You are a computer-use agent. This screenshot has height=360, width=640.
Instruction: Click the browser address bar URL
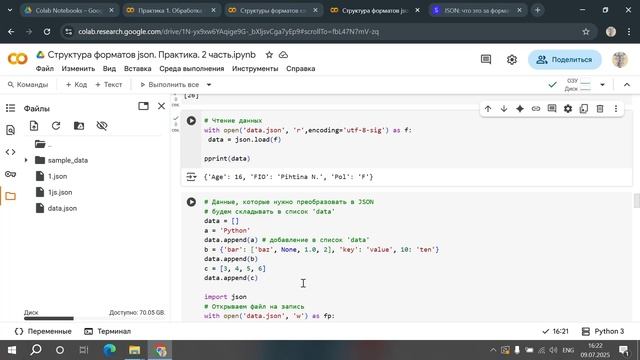pyautogui.click(x=229, y=31)
